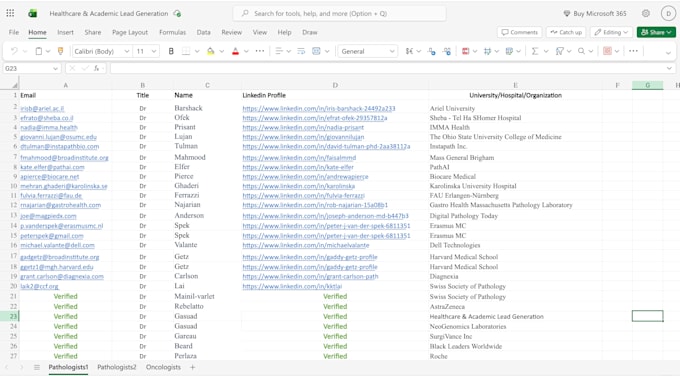Switch to the Page Layout tab

(130, 32)
